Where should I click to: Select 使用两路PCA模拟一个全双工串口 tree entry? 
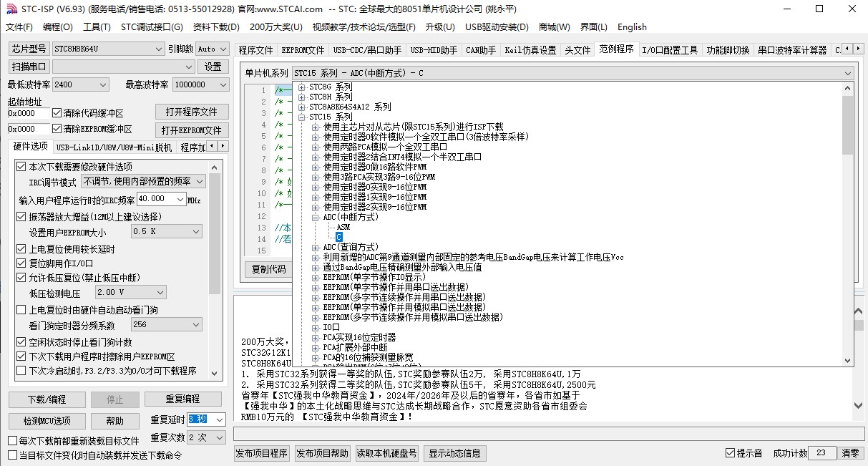pos(385,147)
